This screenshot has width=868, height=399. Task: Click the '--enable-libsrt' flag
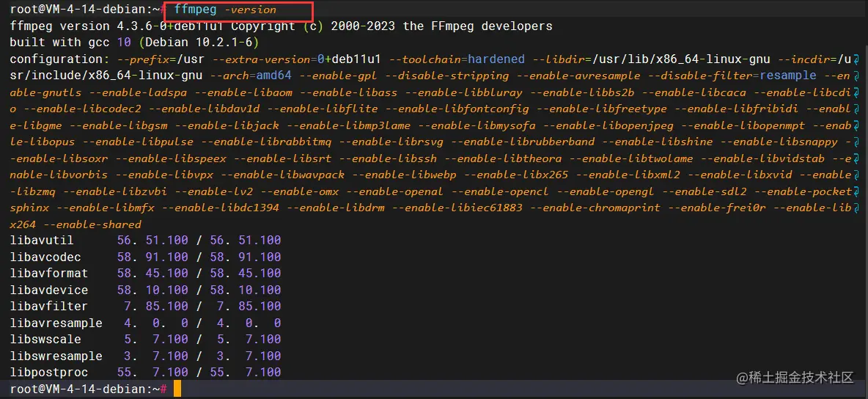[x=284, y=158]
